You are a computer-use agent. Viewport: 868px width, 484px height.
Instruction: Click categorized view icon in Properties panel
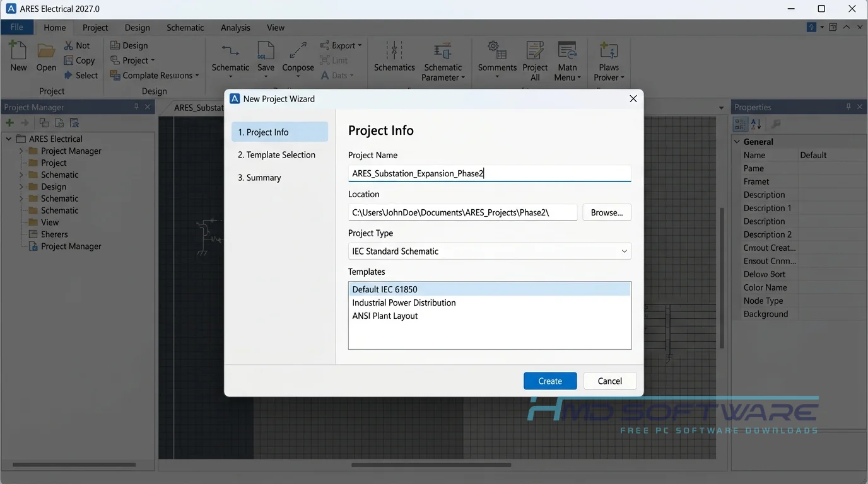click(741, 124)
